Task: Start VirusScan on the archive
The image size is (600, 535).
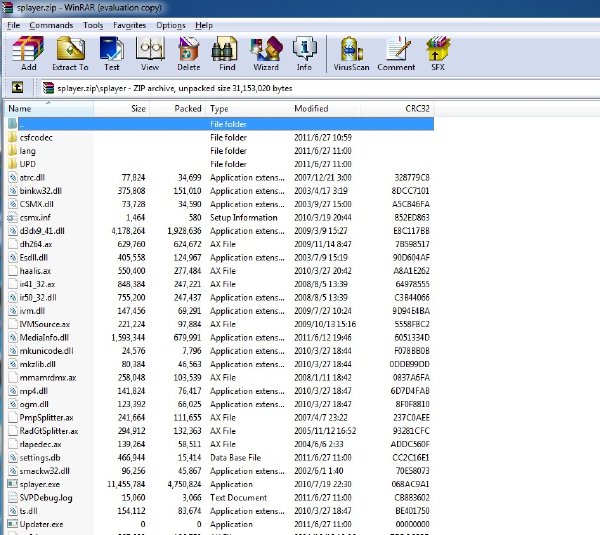Action: click(351, 49)
